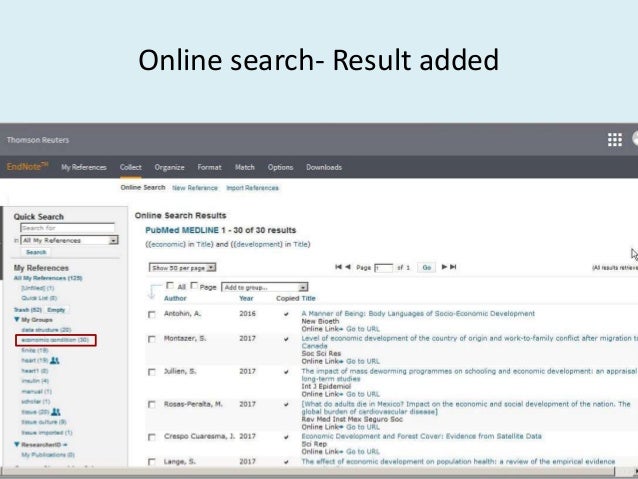638x479 pixels.
Task: Open the data structure (20) group
Action: 46,330
